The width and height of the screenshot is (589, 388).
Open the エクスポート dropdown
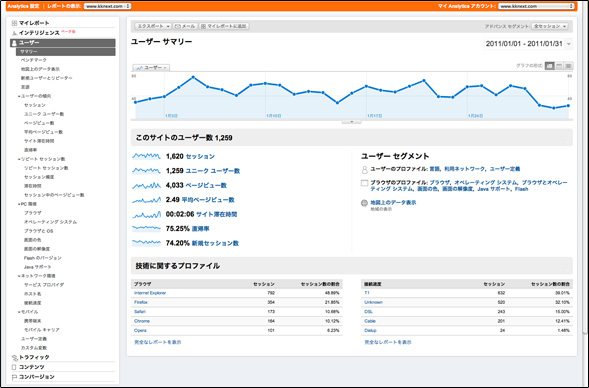tap(153, 26)
